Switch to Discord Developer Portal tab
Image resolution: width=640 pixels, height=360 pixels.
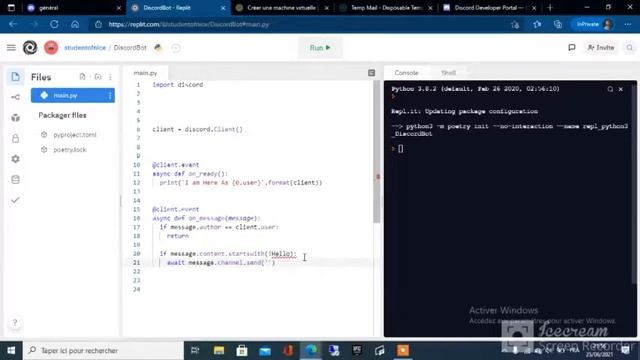pos(489,8)
